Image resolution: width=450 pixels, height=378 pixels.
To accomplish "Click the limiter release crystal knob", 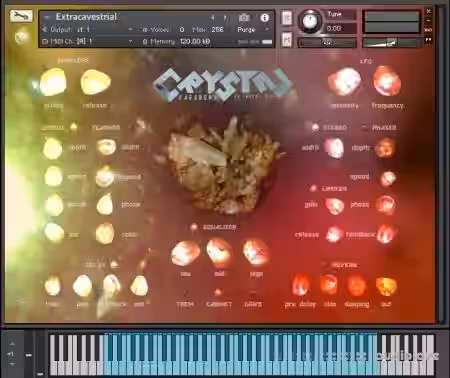I will click(x=334, y=234).
